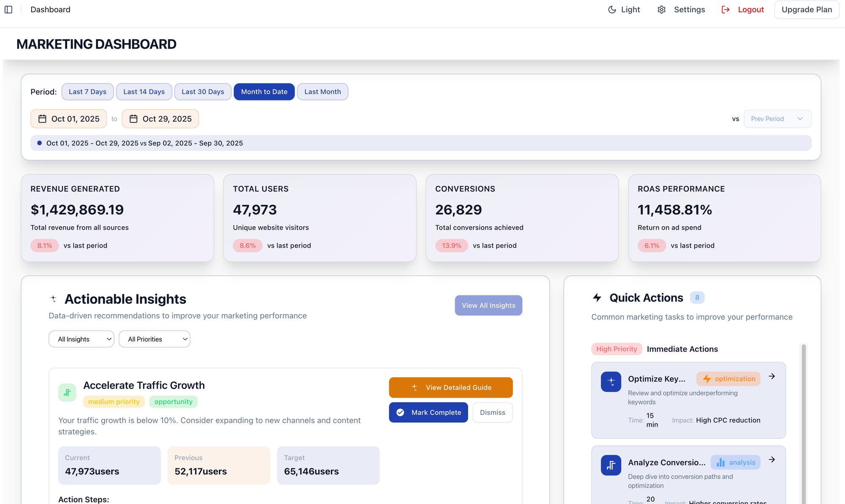Click the red Logout icon

point(725,10)
